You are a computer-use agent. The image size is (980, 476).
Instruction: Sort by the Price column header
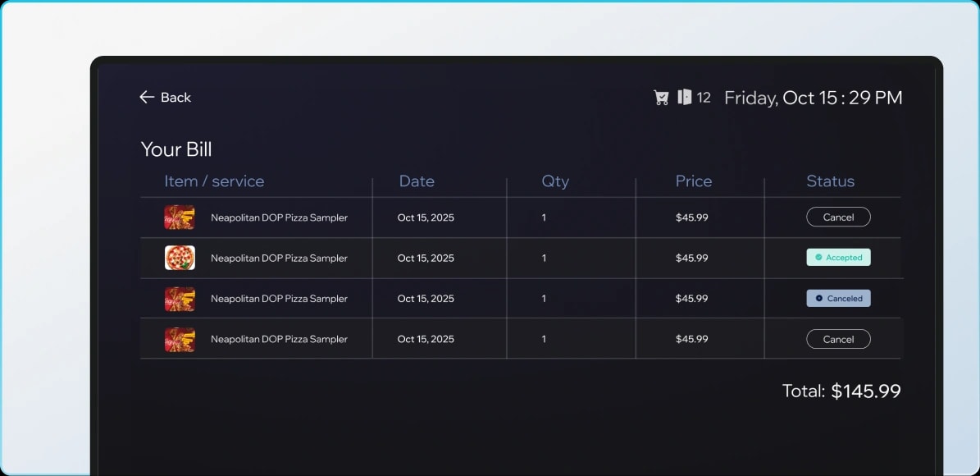tap(694, 181)
